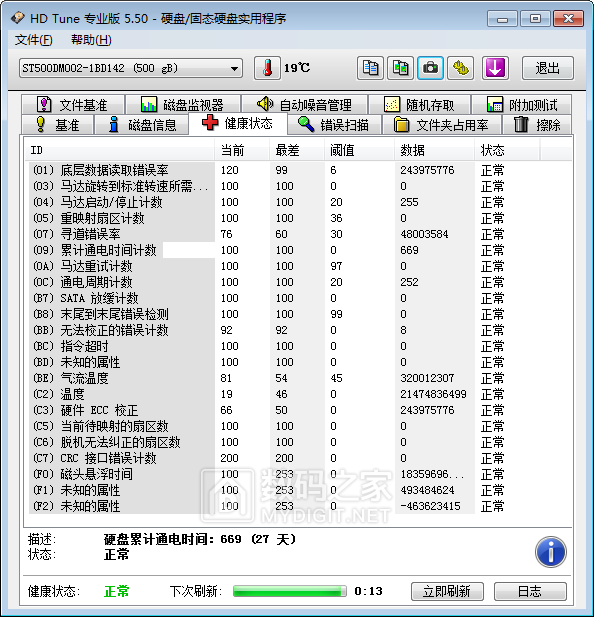
Task: Minimize the HD Tune window
Action: [502, 18]
